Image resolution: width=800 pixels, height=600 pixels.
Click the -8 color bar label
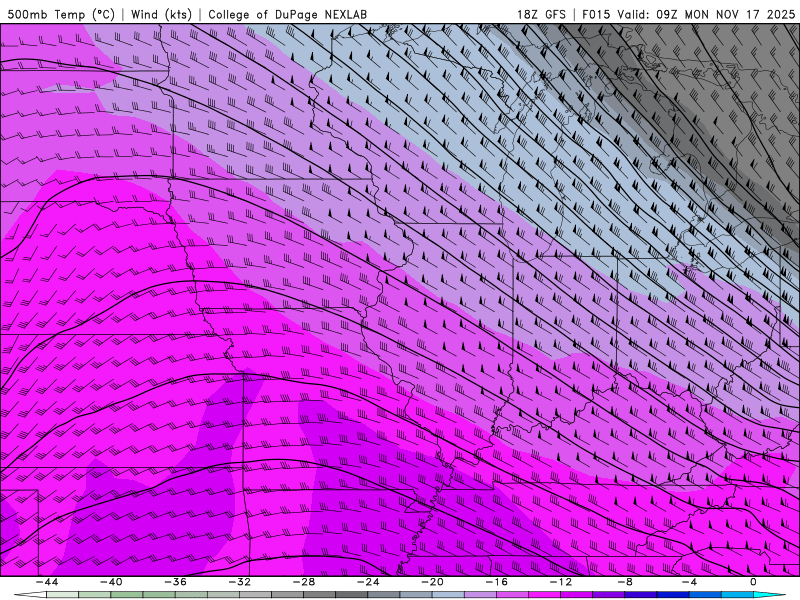626,582
